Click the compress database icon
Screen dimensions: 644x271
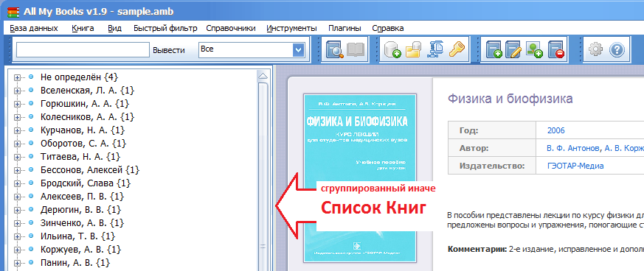(436, 50)
